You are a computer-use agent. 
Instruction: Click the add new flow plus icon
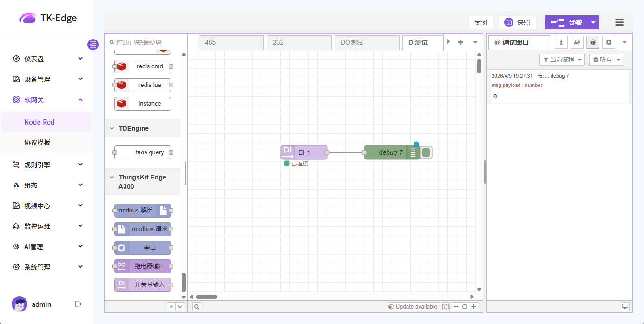[x=460, y=42]
